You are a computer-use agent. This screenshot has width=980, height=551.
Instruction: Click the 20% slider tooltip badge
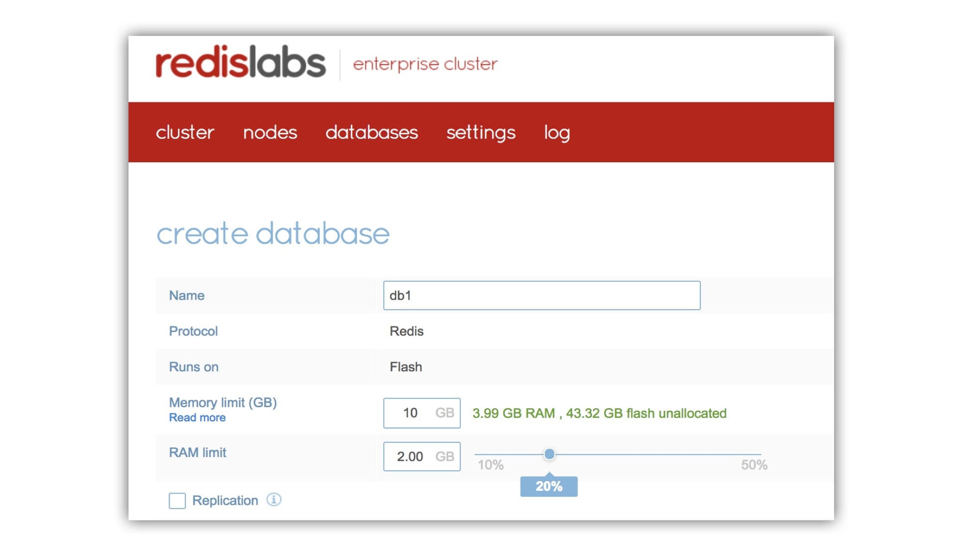click(549, 486)
